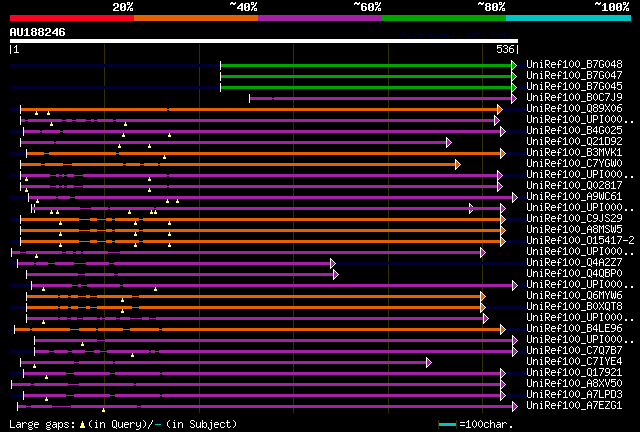
Task: Open the UniRef100_Q17921 entry
Action: tap(574, 373)
